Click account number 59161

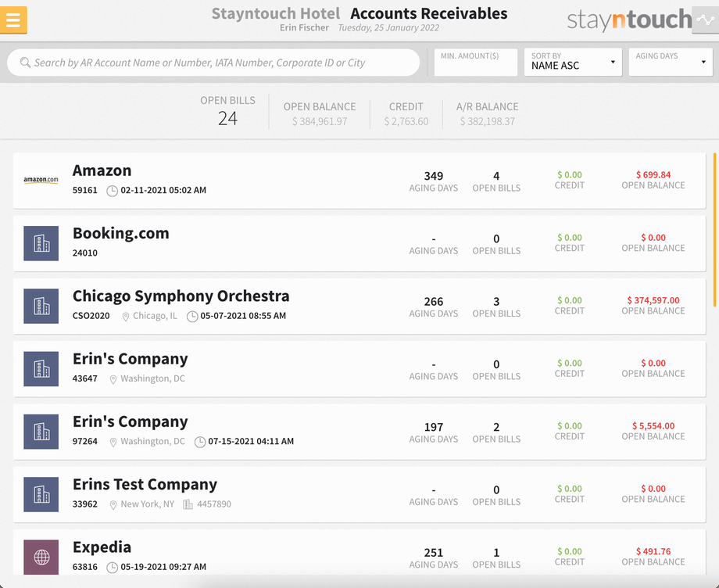(85, 190)
